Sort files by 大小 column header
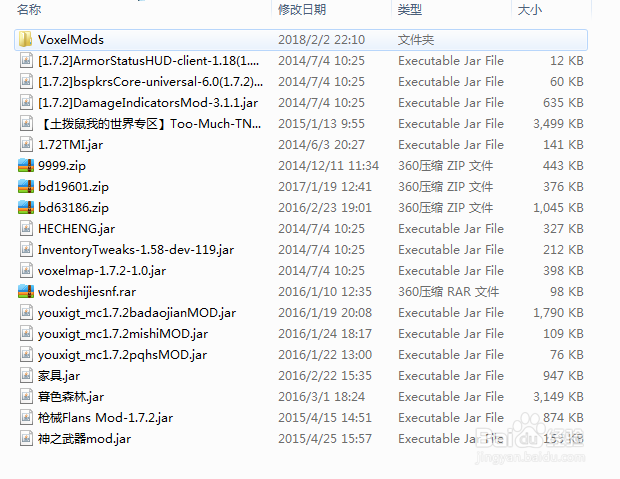This screenshot has width=620, height=479. pyautogui.click(x=529, y=9)
